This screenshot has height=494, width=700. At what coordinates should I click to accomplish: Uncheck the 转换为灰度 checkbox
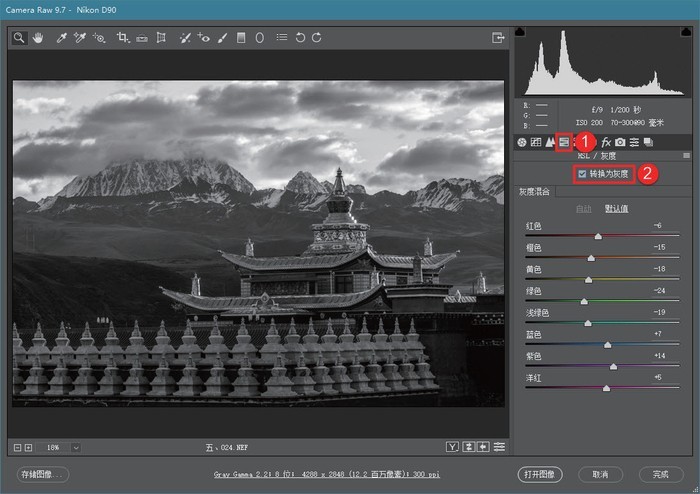(582, 174)
